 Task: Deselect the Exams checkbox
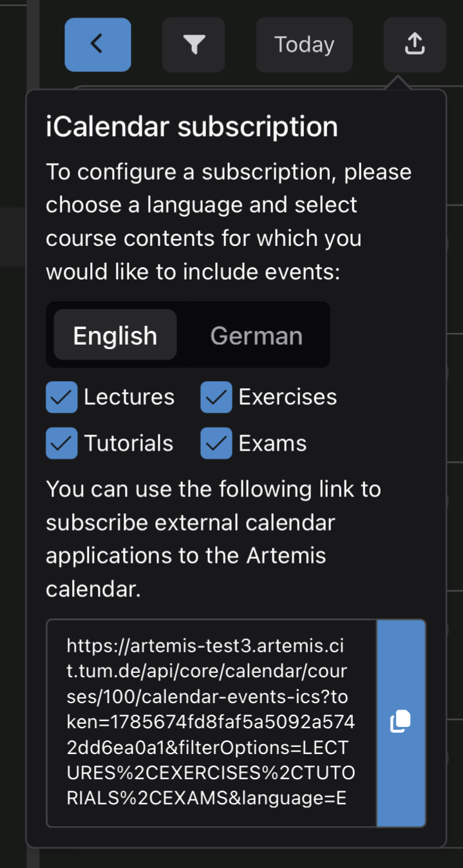(216, 443)
